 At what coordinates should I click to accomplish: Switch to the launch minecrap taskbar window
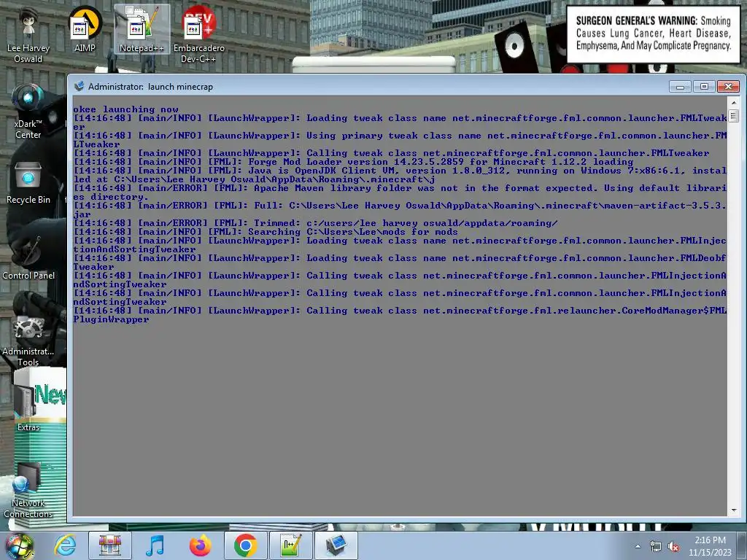click(336, 545)
